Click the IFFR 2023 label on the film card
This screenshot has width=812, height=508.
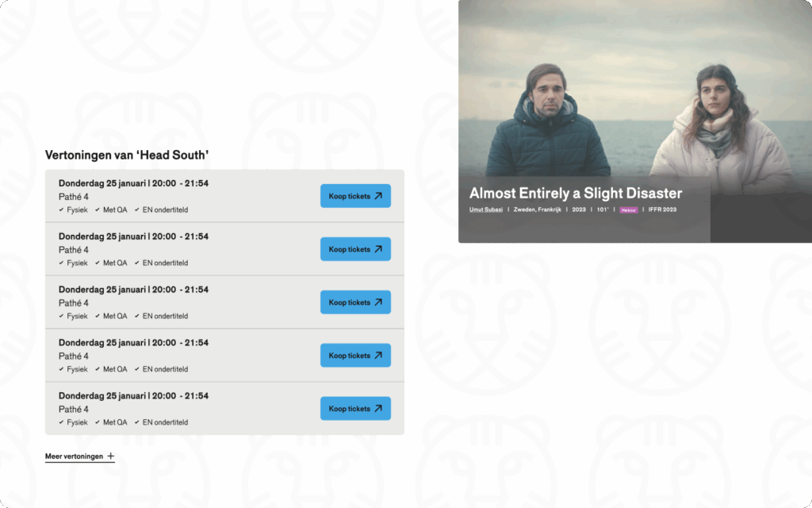click(663, 210)
